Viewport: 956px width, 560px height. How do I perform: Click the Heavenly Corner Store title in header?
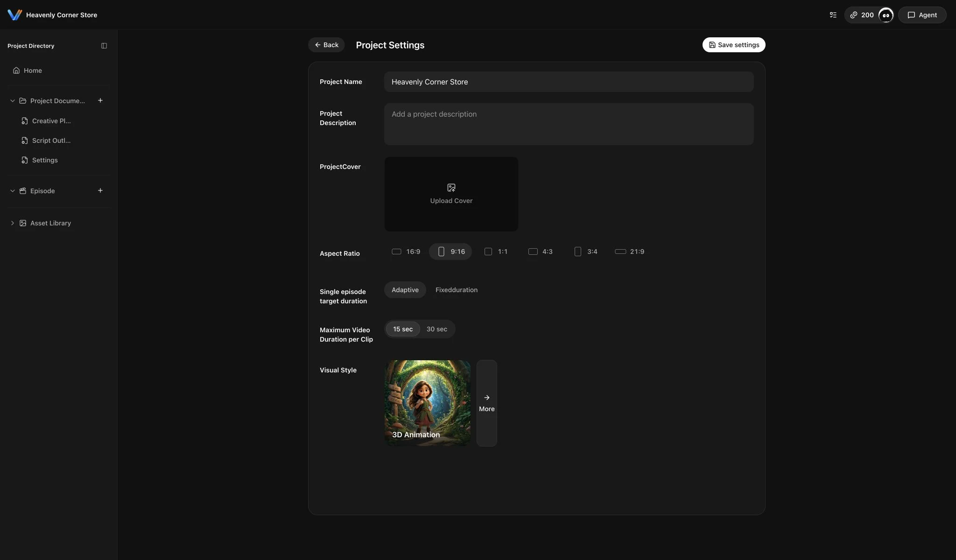(62, 15)
